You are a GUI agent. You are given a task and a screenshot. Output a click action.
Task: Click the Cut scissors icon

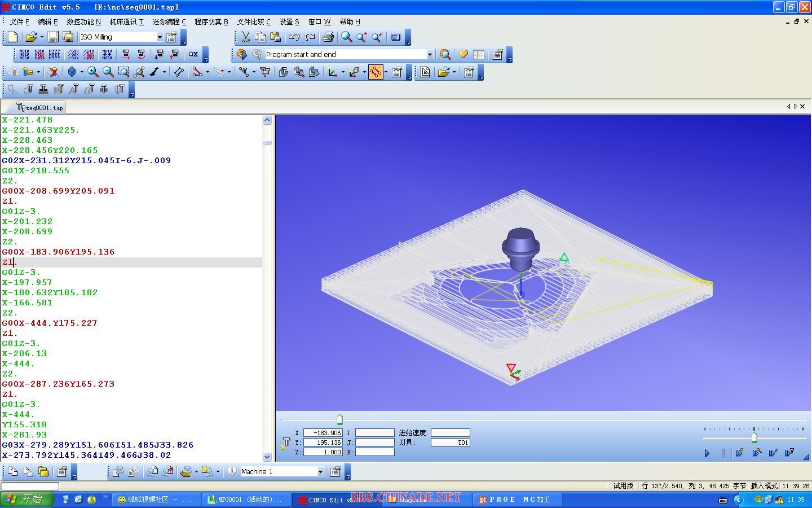245,37
